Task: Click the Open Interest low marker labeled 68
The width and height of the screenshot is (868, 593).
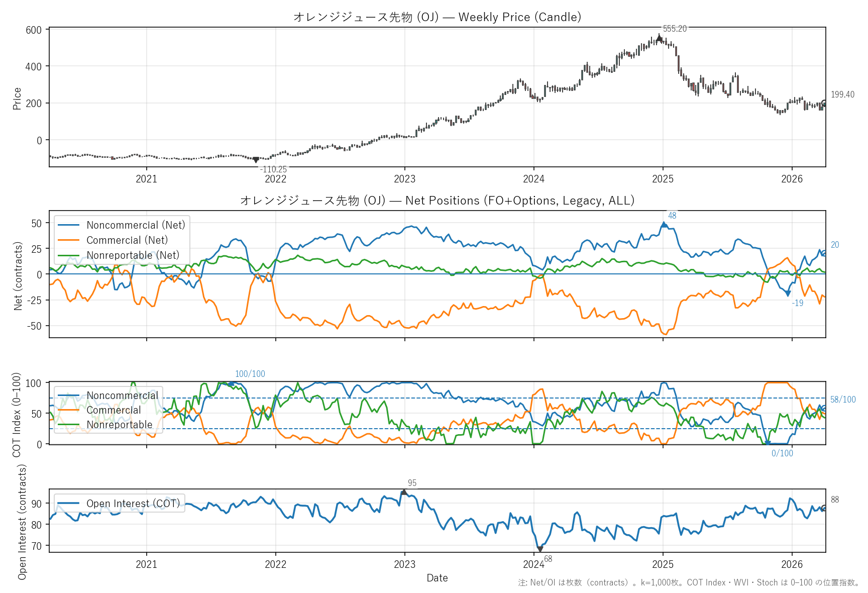Action: [540, 549]
